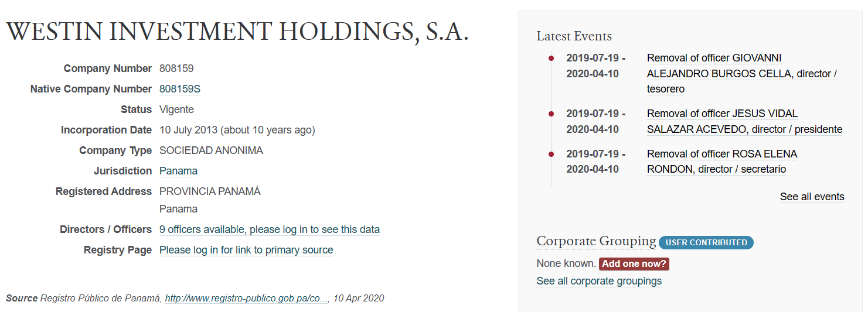Visit the registro-publico.gob.pa source URL
Viewport: 868px width, 312px height.
246,298
